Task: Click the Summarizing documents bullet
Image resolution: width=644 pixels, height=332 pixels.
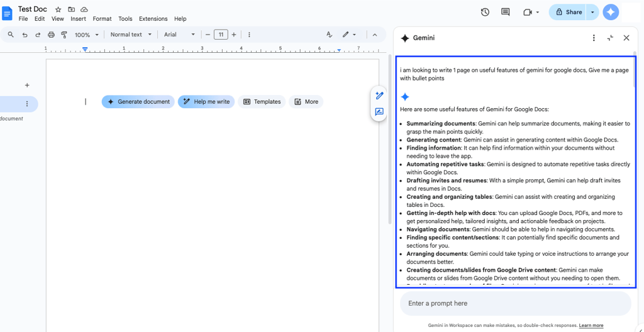Action: click(518, 128)
